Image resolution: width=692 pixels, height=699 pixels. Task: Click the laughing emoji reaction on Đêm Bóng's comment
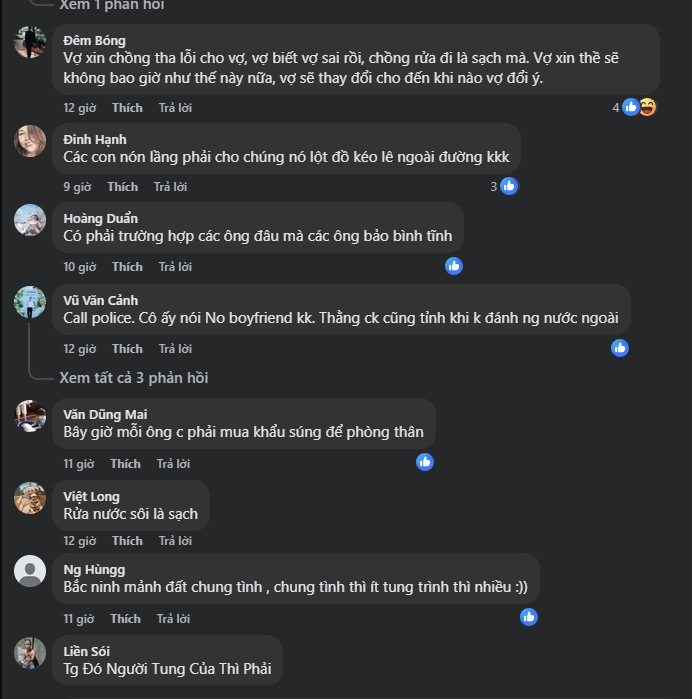click(647, 107)
